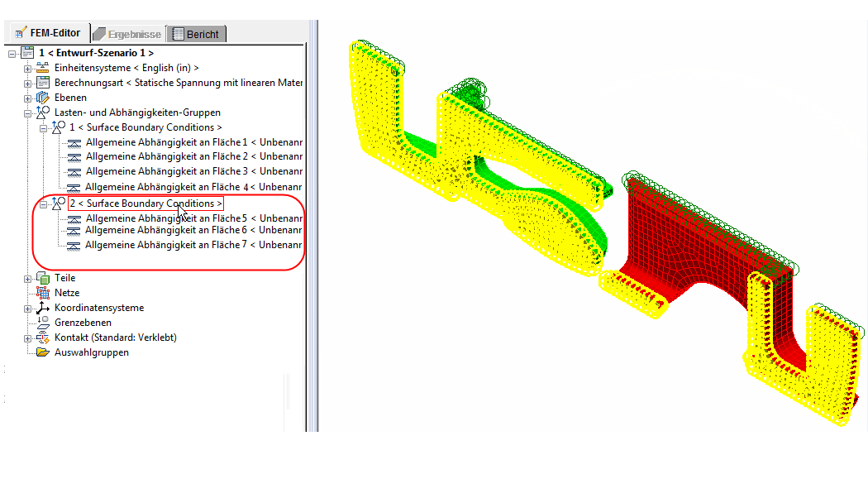Select 'Kontakt (Standard: Verklebt)' row

116,338
